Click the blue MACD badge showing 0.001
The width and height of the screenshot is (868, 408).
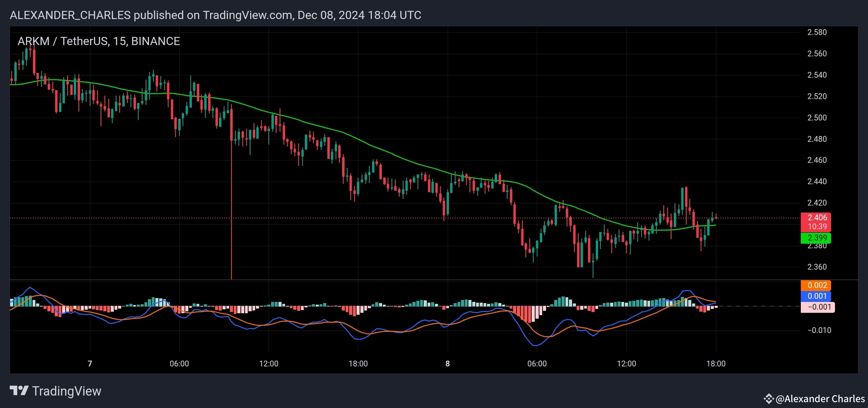[x=817, y=296]
